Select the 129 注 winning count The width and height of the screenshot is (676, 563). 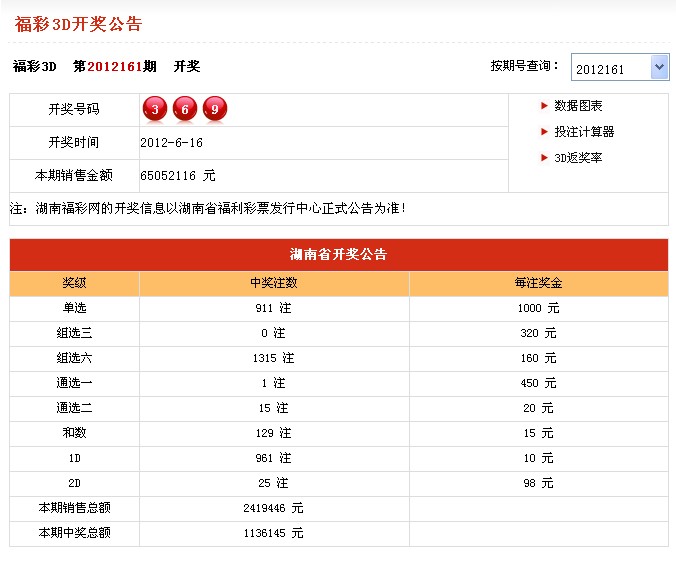[273, 433]
